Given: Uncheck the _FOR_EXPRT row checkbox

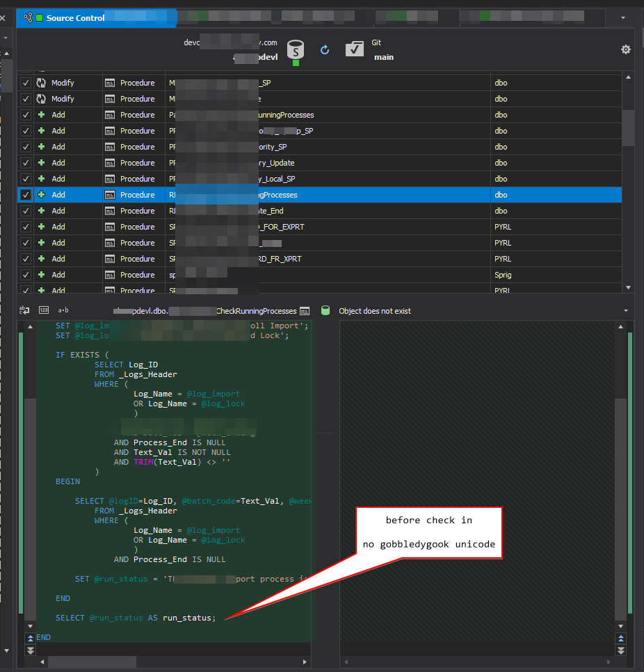Looking at the screenshot, I should [26, 227].
